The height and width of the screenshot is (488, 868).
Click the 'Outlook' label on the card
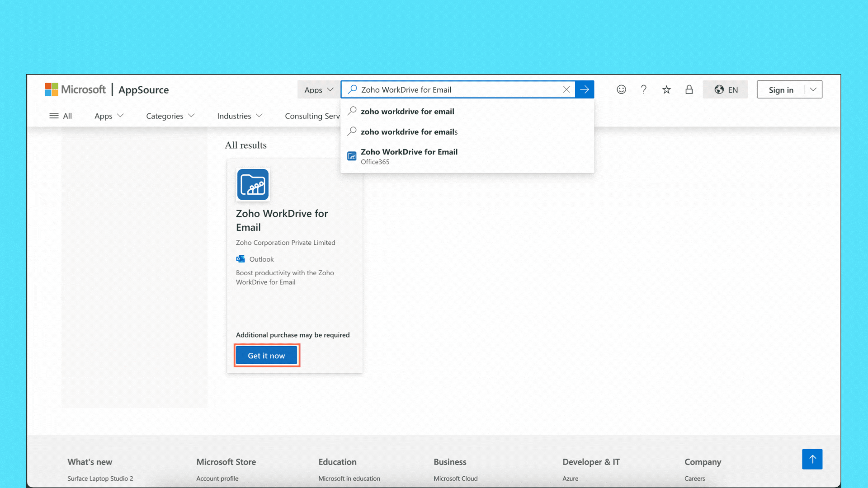[261, 259]
